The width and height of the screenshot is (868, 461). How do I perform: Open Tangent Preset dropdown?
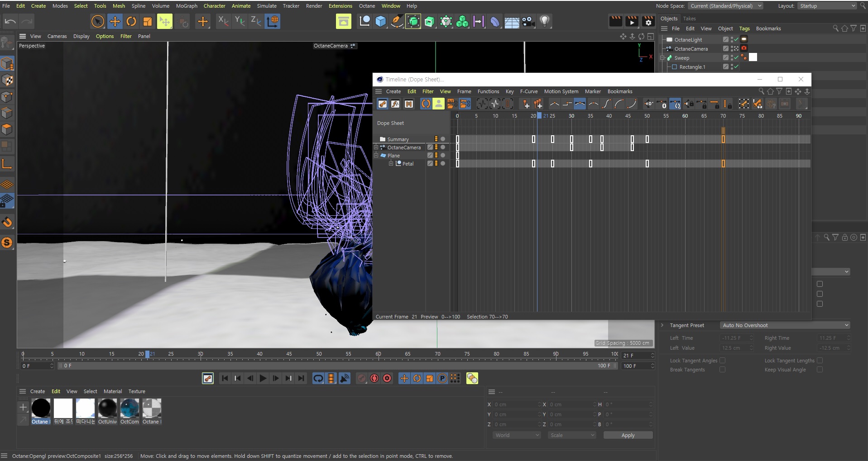click(785, 325)
